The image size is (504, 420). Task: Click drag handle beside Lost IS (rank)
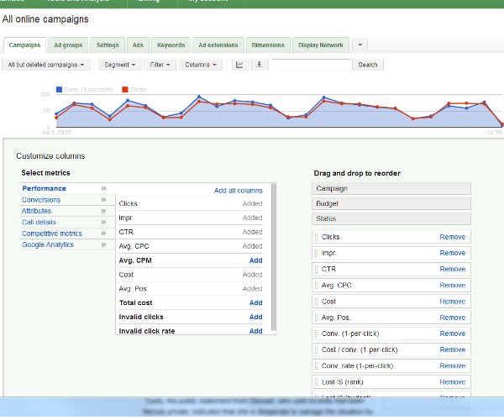pos(317,382)
